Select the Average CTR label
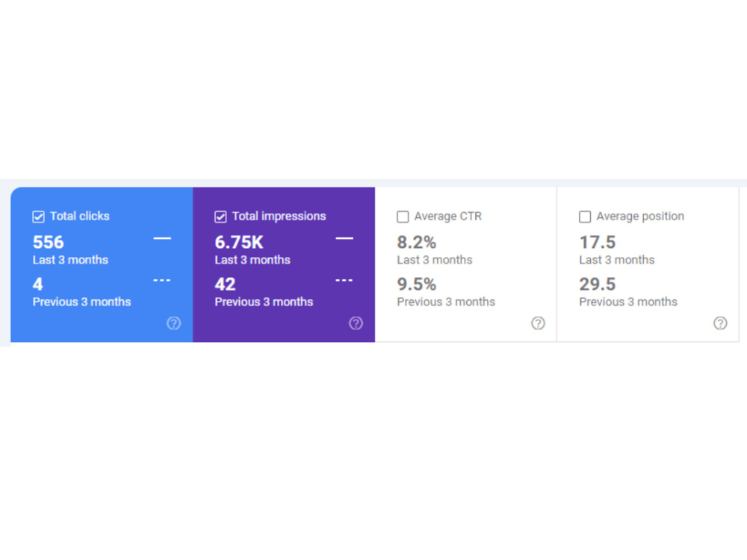The image size is (747, 560). 447,217
